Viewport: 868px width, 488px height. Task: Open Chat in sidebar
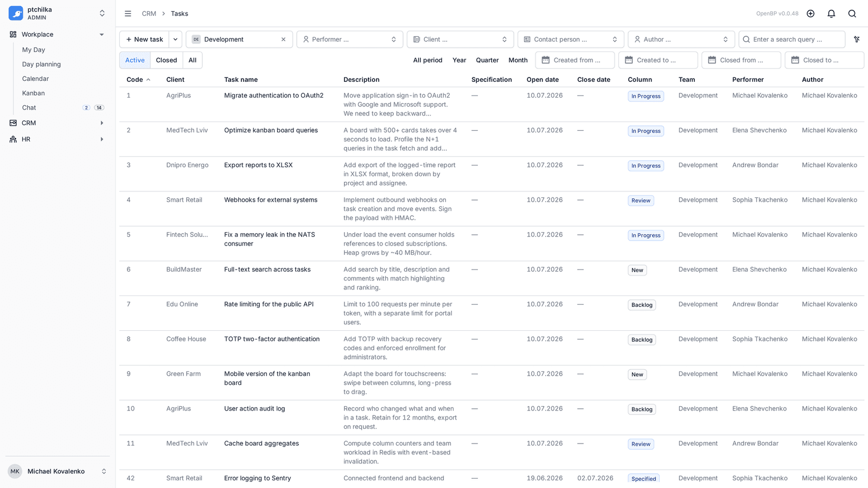pos(29,108)
